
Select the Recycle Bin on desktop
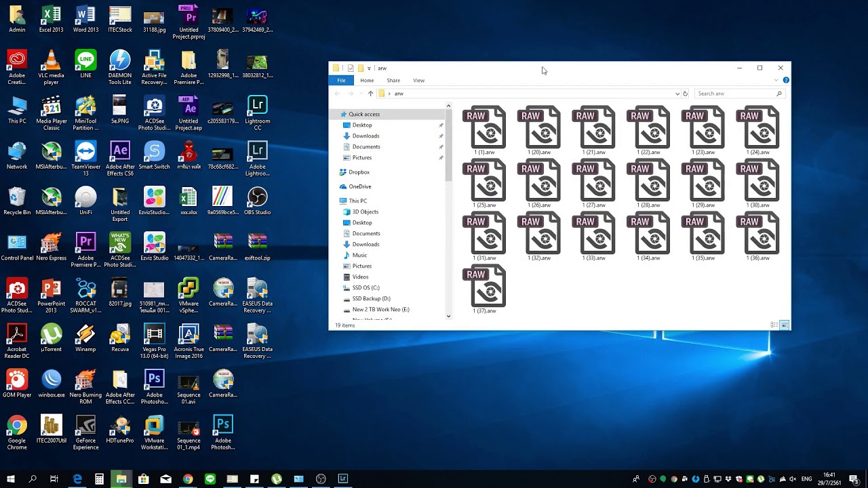[17, 201]
